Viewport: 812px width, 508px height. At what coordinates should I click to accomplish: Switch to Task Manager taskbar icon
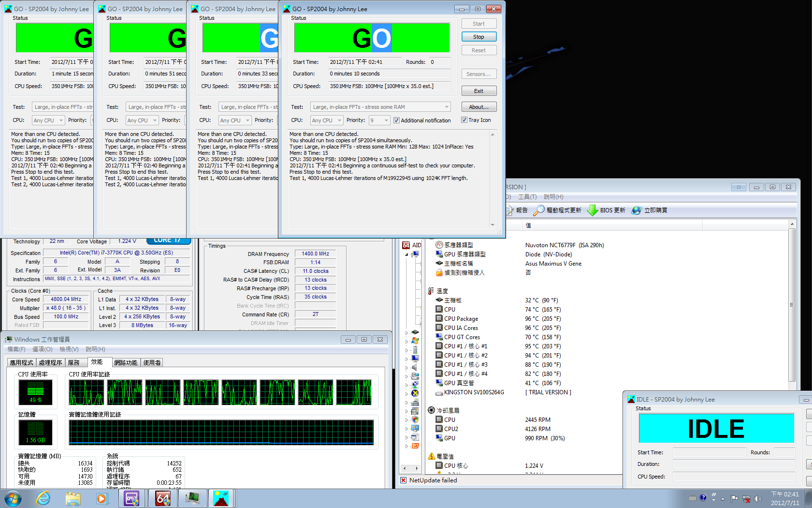coord(193,498)
